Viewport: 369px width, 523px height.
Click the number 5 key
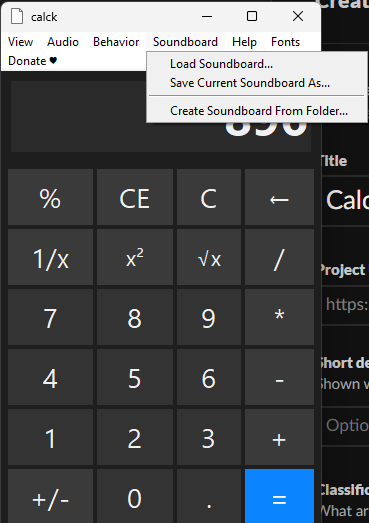[135, 377]
